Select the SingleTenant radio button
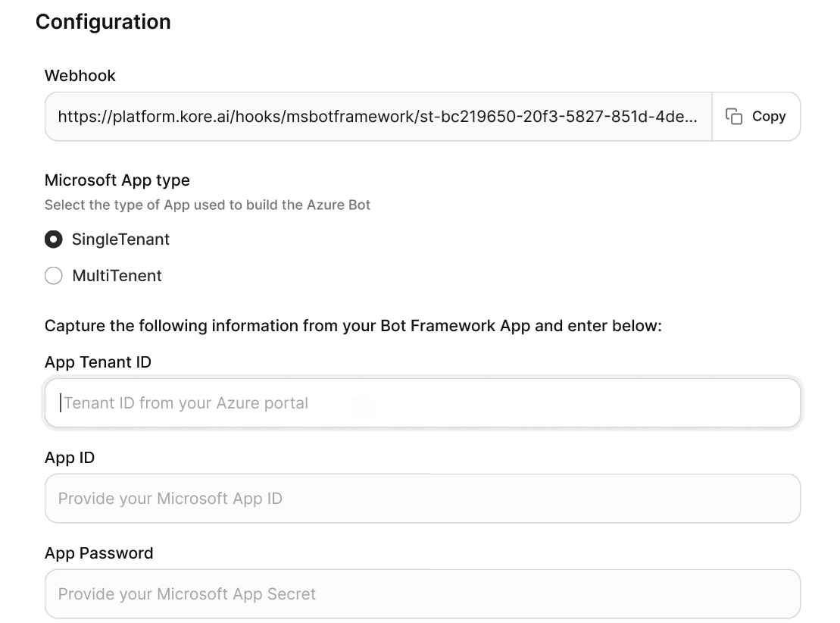The image size is (840, 623). pos(54,239)
